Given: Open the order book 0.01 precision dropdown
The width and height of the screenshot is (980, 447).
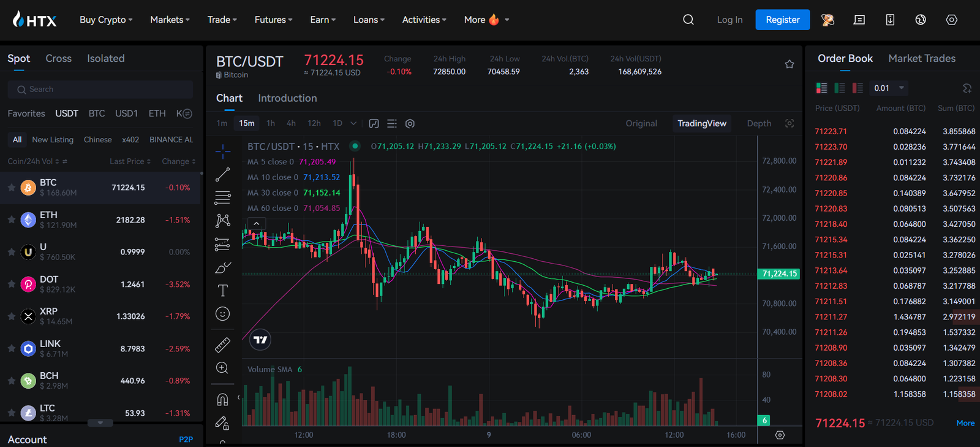Looking at the screenshot, I should click(889, 88).
